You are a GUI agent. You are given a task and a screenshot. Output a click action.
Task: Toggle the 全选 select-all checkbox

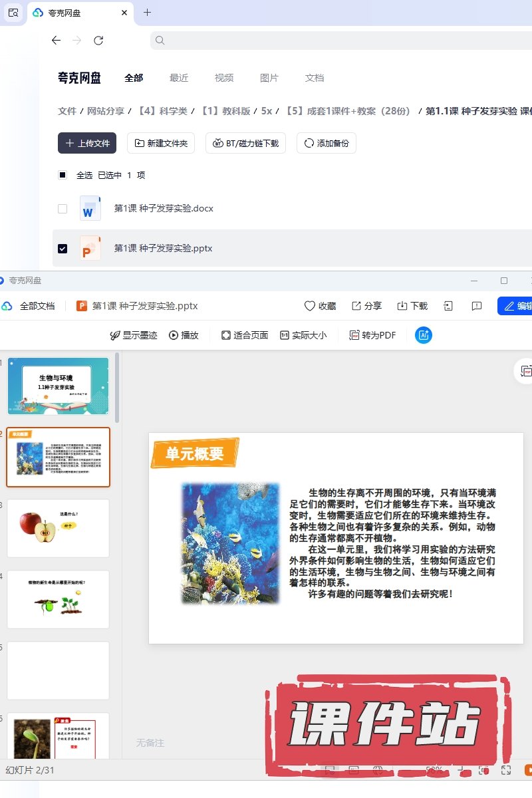tap(63, 175)
